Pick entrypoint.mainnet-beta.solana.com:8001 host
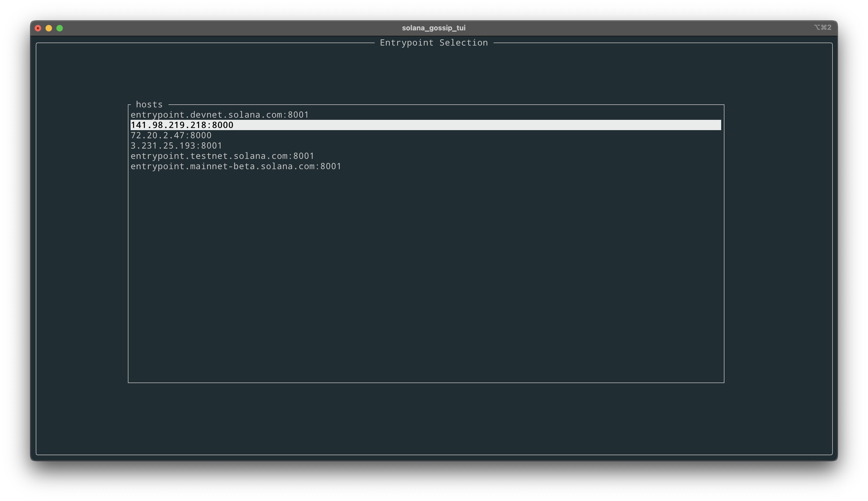This screenshot has width=868, height=501. 235,166
